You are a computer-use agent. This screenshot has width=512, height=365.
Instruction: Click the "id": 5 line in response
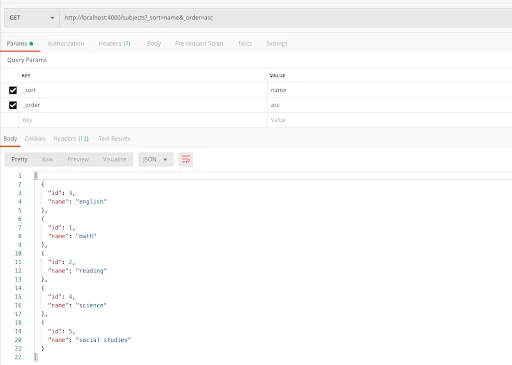pyautogui.click(x=61, y=331)
